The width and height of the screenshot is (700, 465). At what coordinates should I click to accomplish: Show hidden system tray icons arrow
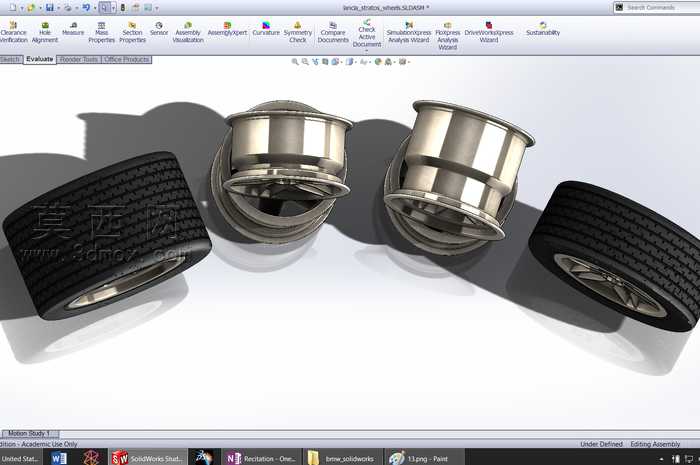coord(661,459)
